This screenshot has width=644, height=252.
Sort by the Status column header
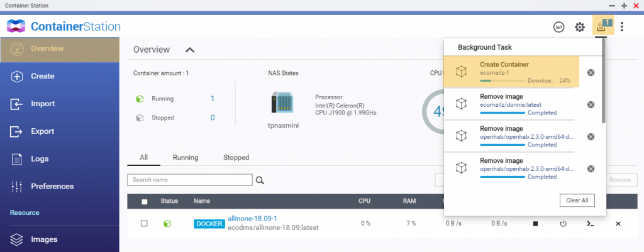pos(169,202)
